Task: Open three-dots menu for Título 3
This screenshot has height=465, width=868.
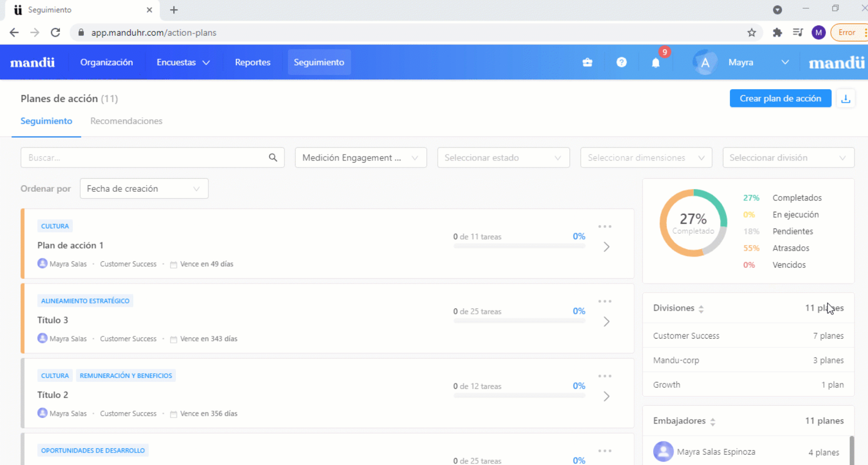Action: coord(605,301)
